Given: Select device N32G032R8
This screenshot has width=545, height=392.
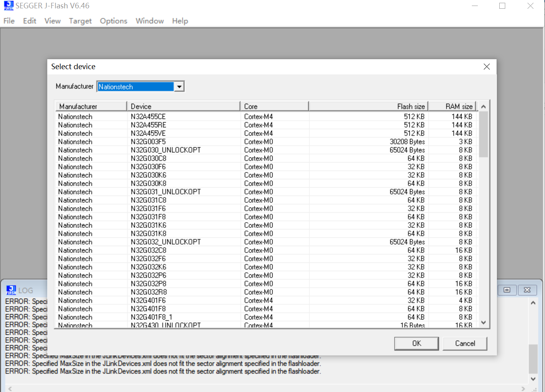Looking at the screenshot, I should 148,292.
